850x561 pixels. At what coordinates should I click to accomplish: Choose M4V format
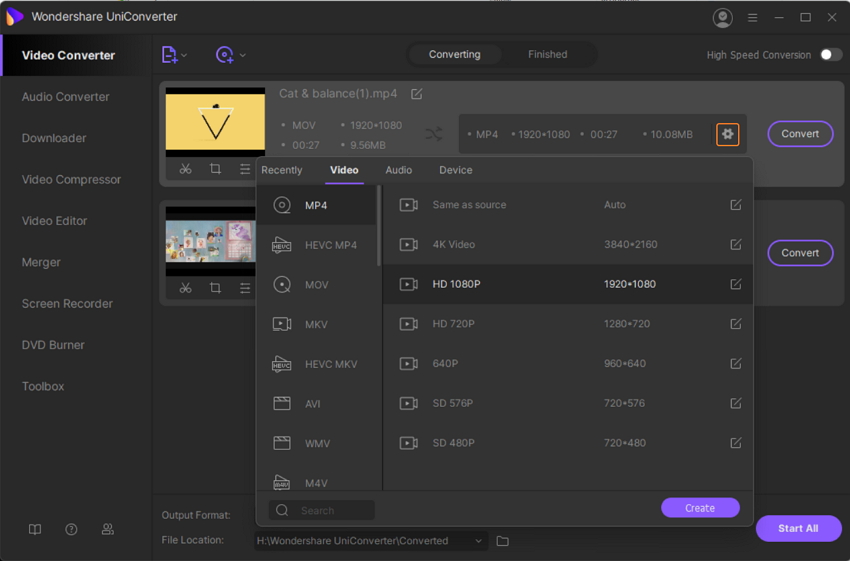pyautogui.click(x=317, y=481)
